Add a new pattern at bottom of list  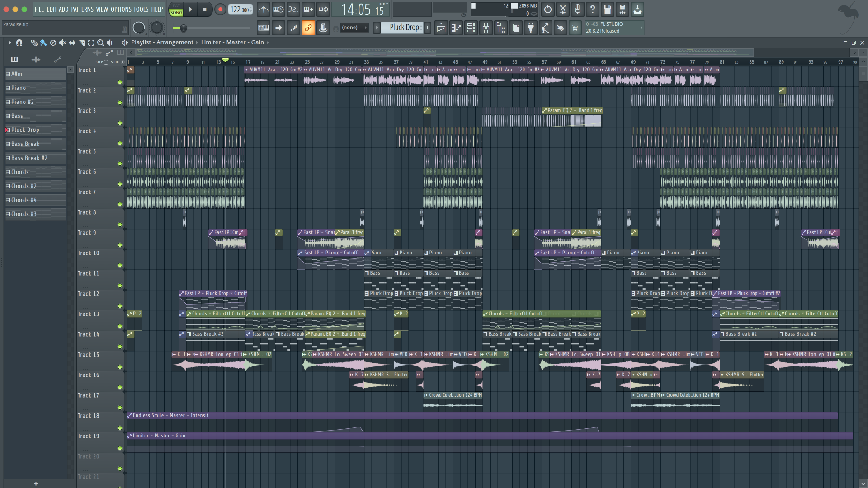coord(36,483)
